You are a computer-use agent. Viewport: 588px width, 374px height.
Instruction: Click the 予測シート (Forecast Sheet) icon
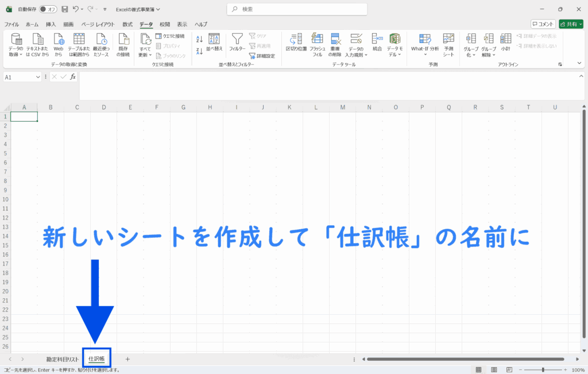[448, 39]
